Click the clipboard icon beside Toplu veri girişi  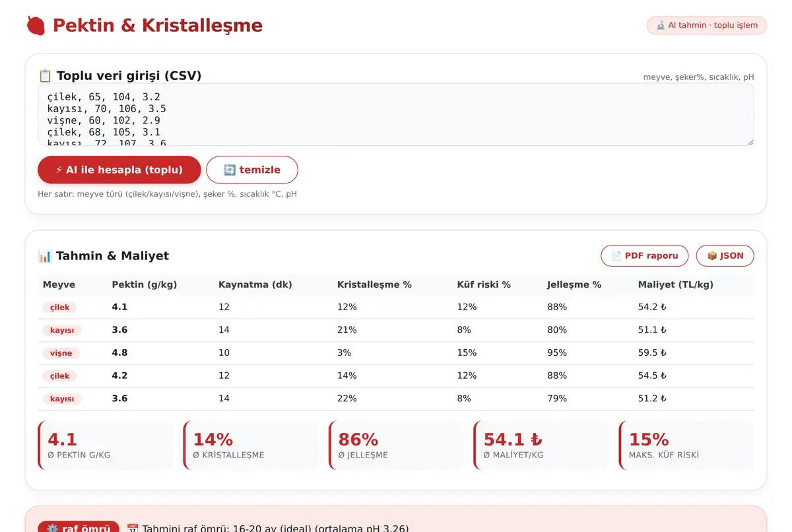[45, 75]
